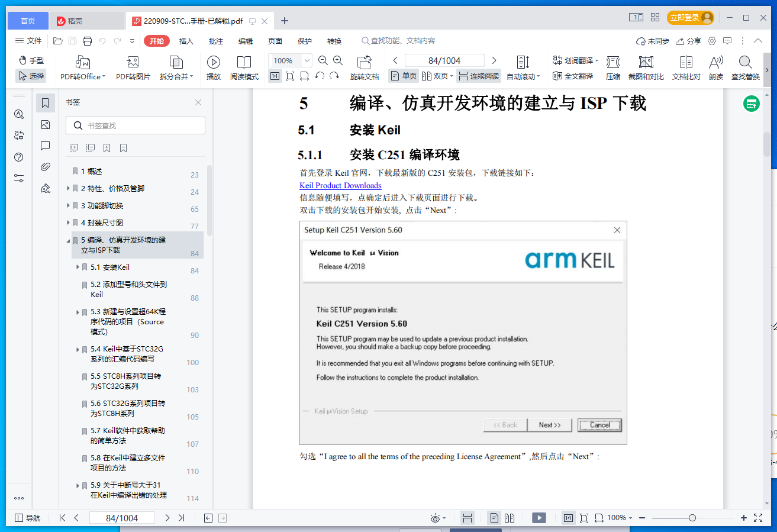Expand bookmark 2 特性、价格及管脚
The width and height of the screenshot is (777, 532).
69,189
